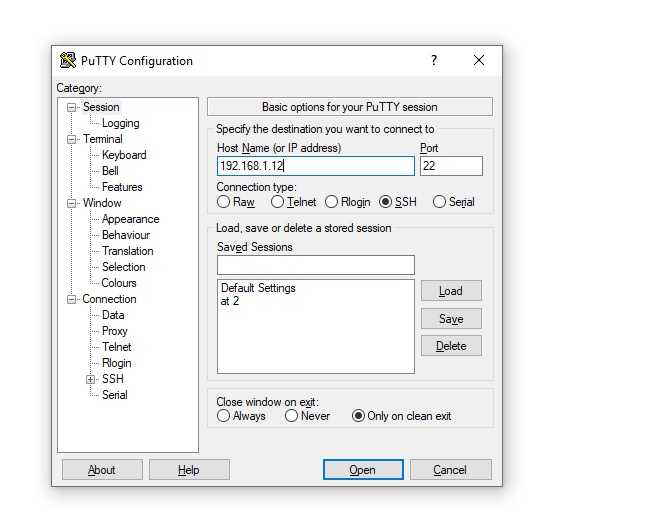Open the Selection category
The width and height of the screenshot is (645, 520).
[x=123, y=267]
